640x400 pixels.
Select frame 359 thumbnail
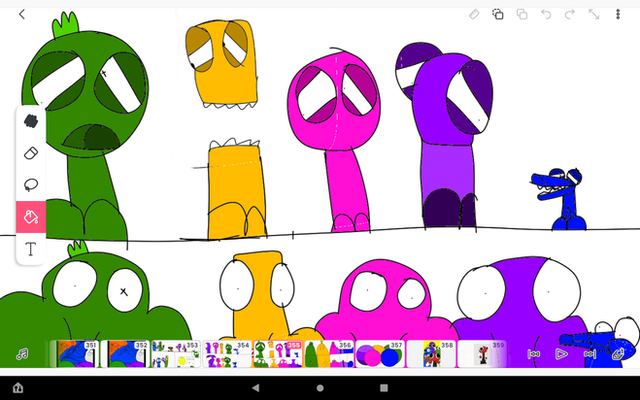[x=482, y=354]
